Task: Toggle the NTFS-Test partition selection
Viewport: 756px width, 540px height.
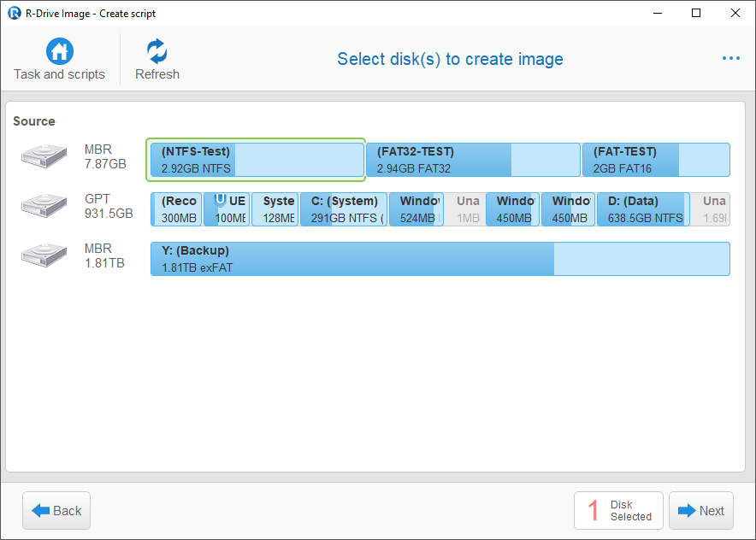Action: click(x=256, y=160)
